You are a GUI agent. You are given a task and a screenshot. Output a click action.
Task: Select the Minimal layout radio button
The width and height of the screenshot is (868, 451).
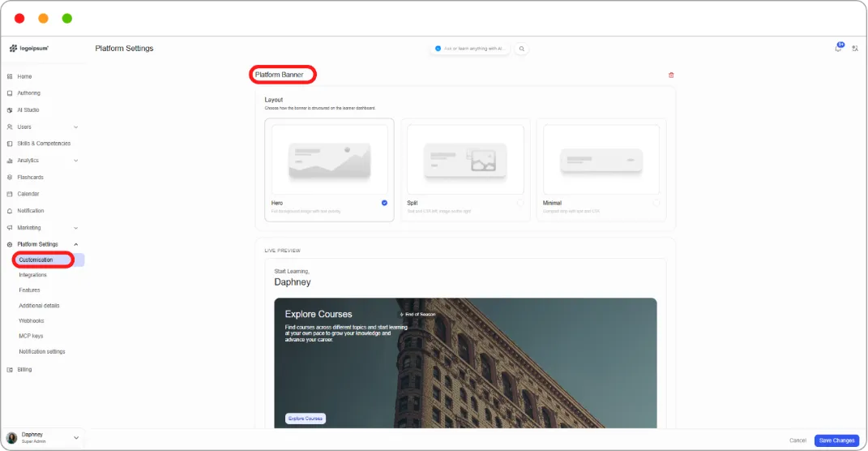point(656,203)
